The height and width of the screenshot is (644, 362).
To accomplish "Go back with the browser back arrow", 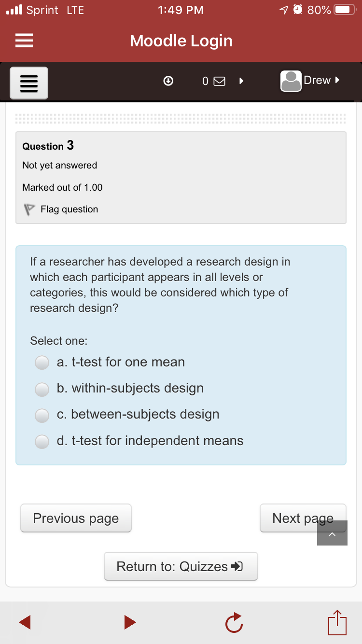I will 25,622.
